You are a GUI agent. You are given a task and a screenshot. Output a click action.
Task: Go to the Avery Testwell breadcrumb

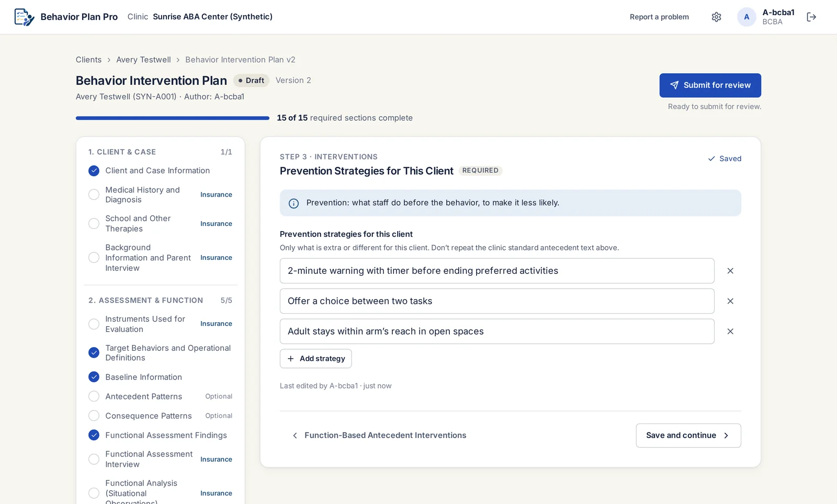coord(143,60)
